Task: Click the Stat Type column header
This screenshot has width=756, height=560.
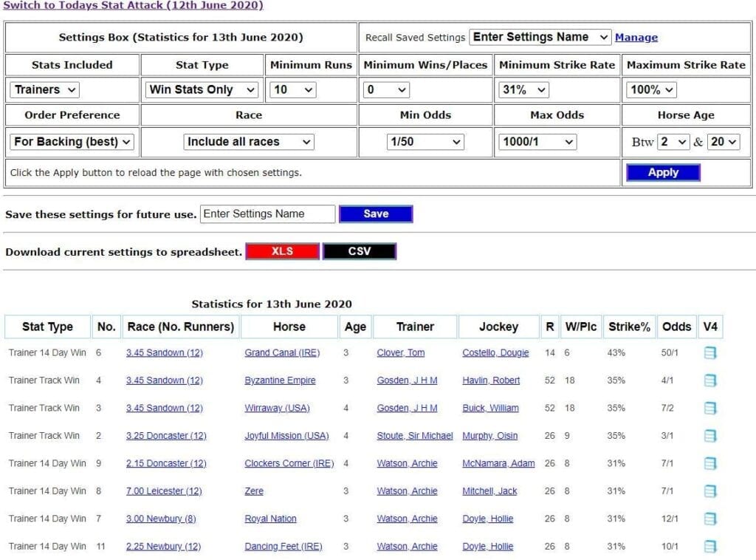Action: pos(47,327)
